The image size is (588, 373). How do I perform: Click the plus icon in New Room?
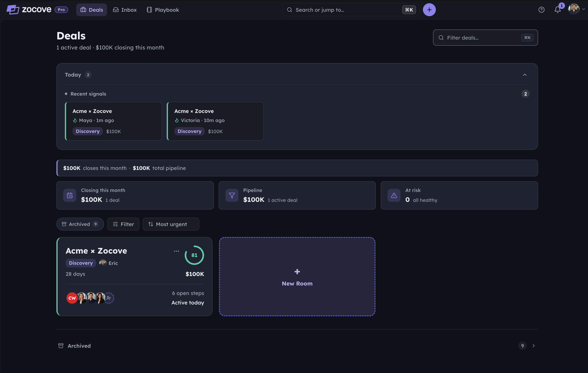[x=297, y=272]
